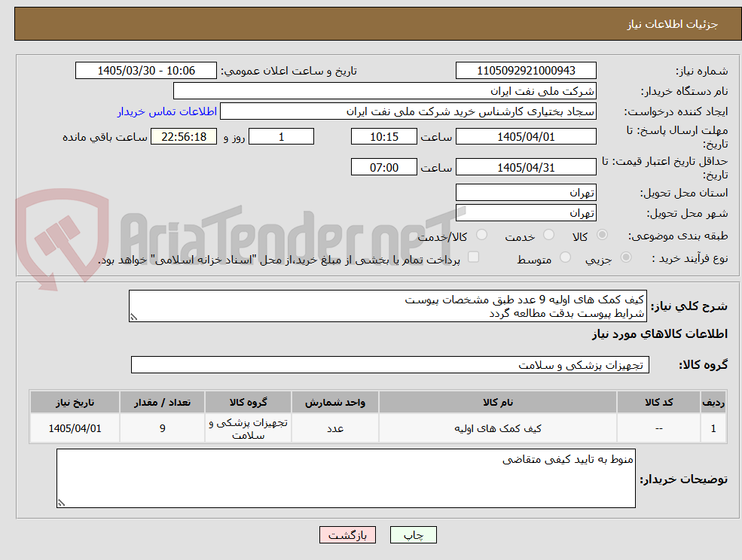Viewport: 742px width, 560px height.
Task: Select the خدمت radio button
Action: 549,235
